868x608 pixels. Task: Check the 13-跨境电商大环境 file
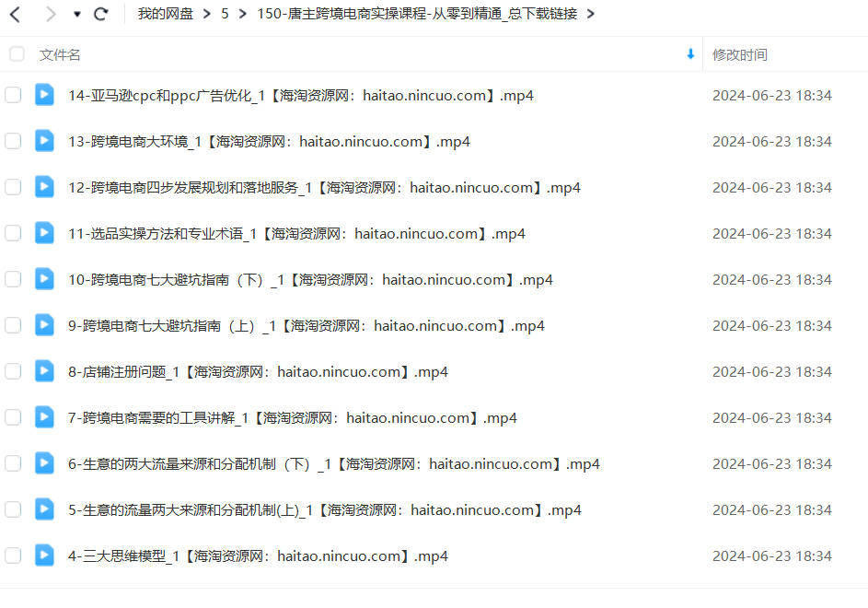[13, 141]
